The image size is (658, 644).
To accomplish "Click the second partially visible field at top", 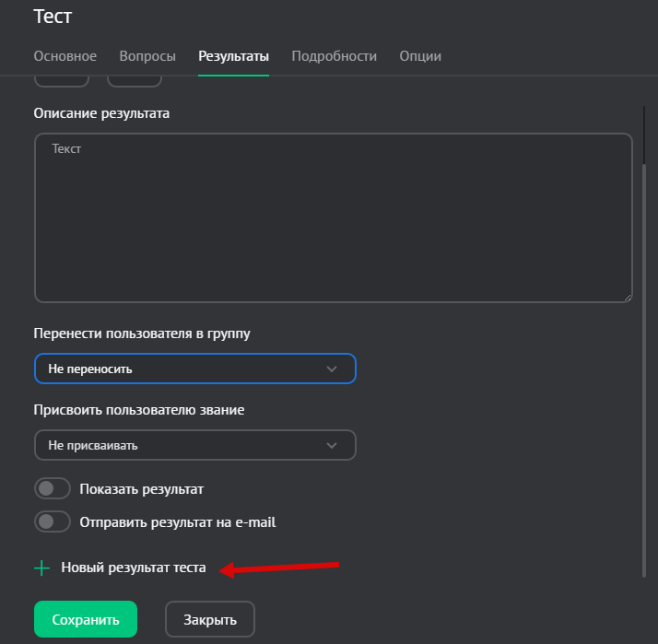I will point(135,81).
